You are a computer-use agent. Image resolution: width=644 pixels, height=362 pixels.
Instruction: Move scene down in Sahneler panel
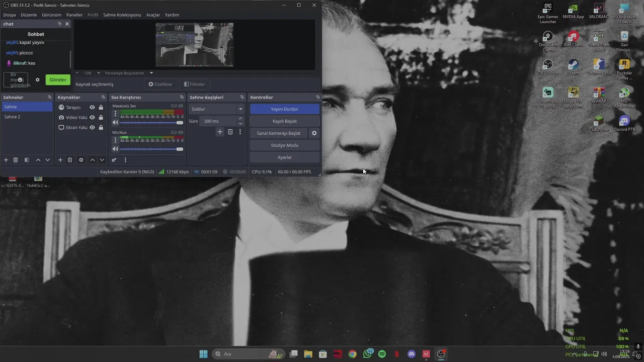(x=47, y=160)
